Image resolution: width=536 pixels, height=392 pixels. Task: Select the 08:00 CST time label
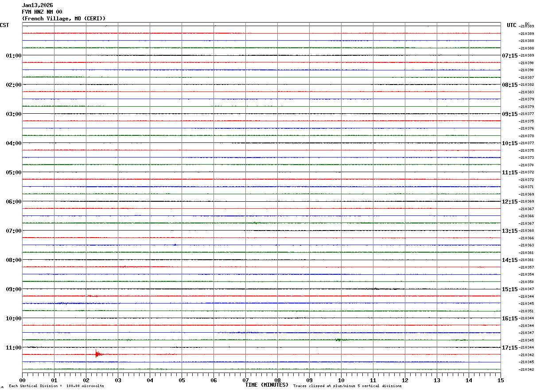[x=14, y=260]
